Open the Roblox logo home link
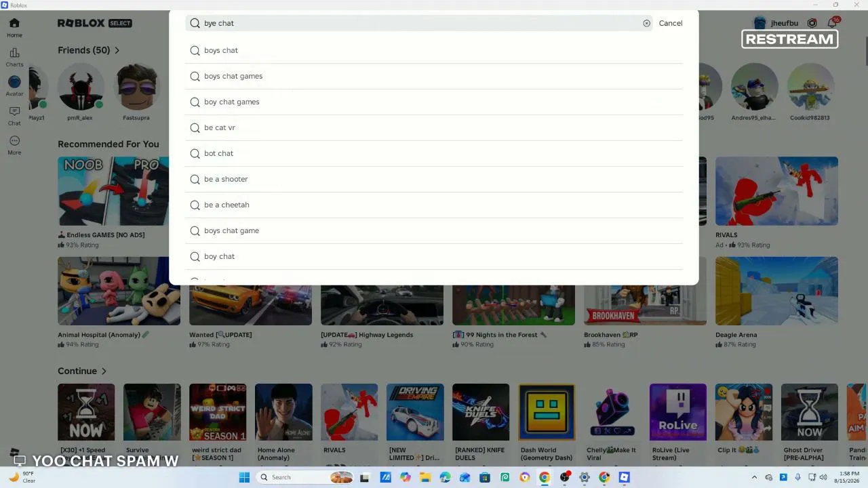 81,23
